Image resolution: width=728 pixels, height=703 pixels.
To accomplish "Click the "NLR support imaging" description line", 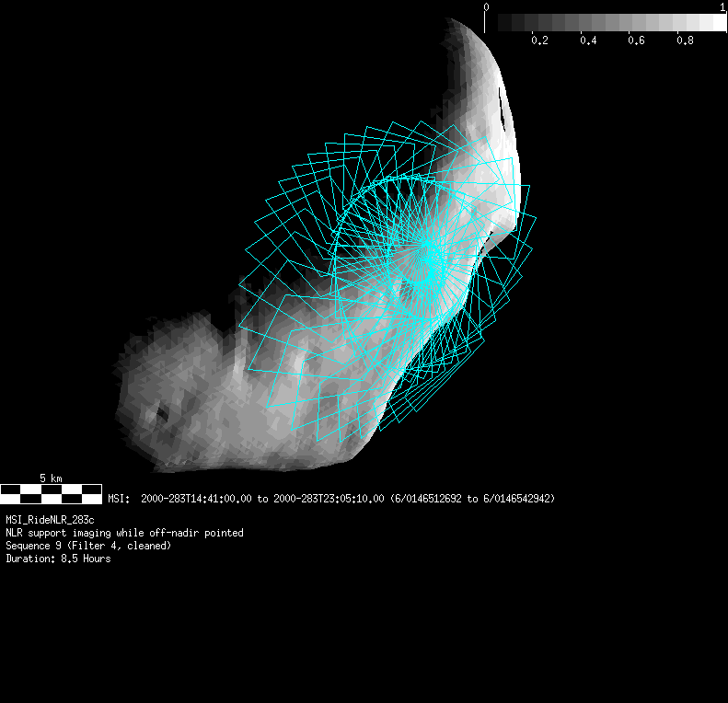I will [x=124, y=533].
